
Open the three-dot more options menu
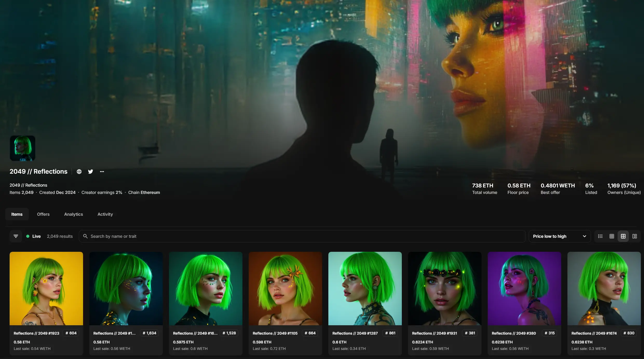coord(102,172)
